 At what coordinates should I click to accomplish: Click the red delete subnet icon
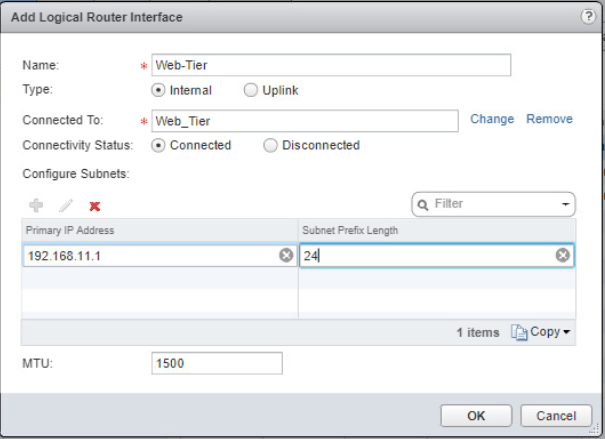[95, 206]
